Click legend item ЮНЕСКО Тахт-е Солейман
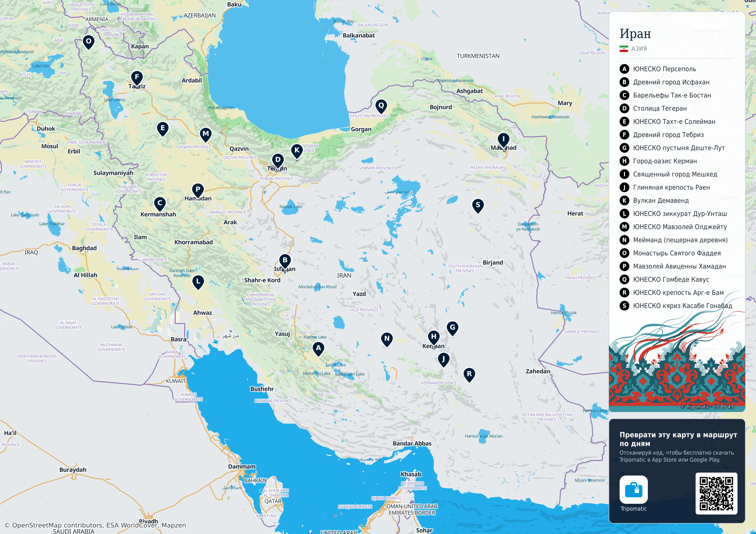Screen dimensions: 756x534 tap(667, 122)
